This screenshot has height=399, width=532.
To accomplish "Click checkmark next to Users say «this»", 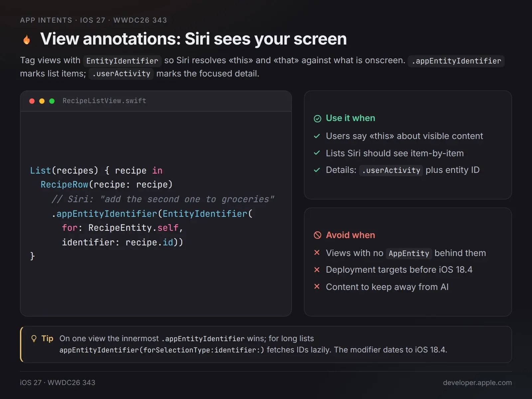I will 317,136.
